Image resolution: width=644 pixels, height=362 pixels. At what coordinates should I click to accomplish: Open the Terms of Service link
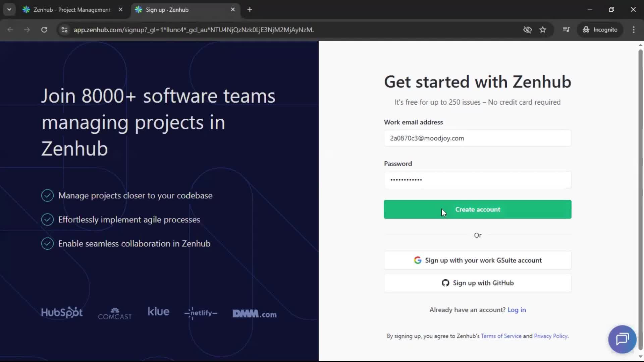coord(501,336)
